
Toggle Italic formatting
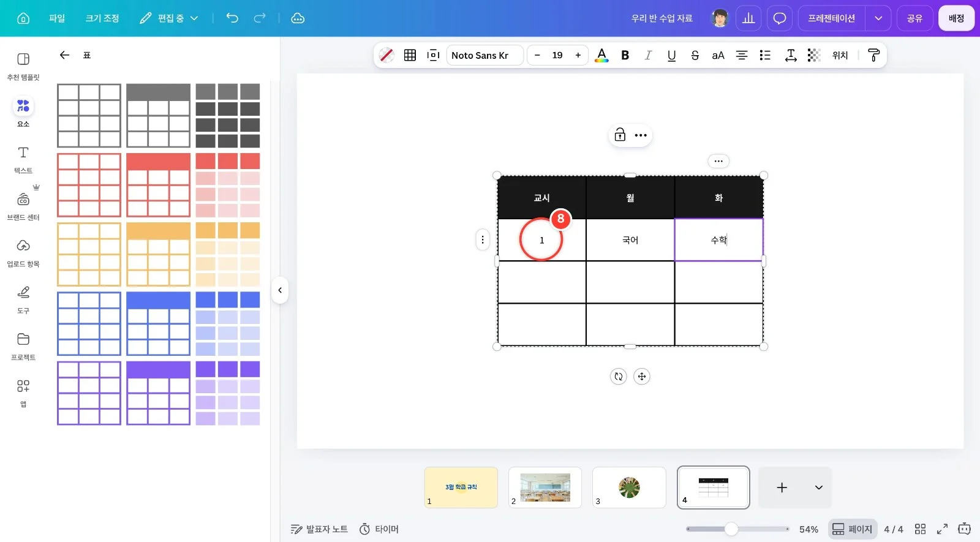648,55
